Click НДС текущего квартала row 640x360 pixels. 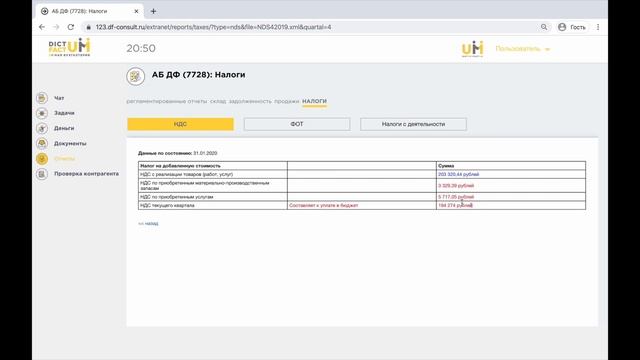coord(362,206)
